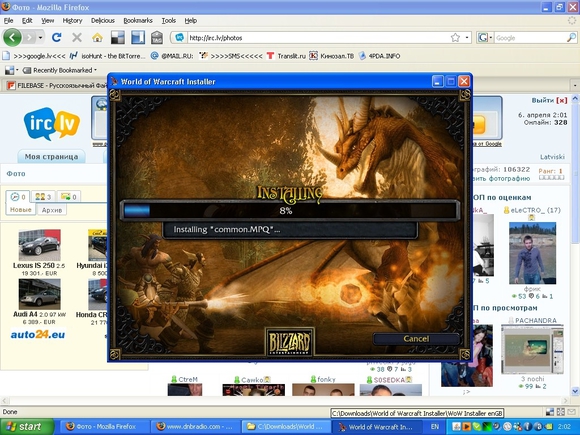
Task: Click the EN language indicator
Action: coord(435,426)
